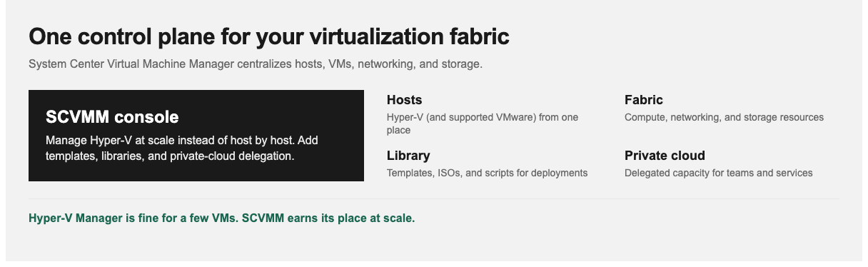Select the "Hosts" heading
Screen dimensions: 868x267
click(x=405, y=100)
